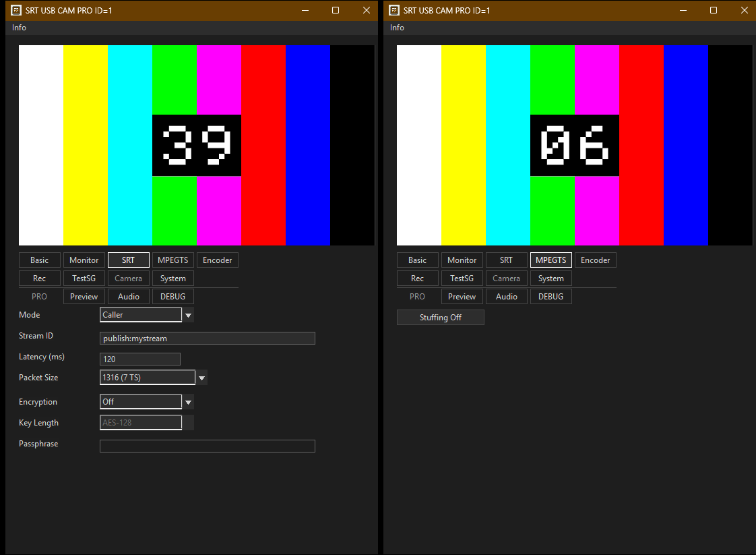
Task: Click the color bar preview in right window
Action: click(575, 145)
